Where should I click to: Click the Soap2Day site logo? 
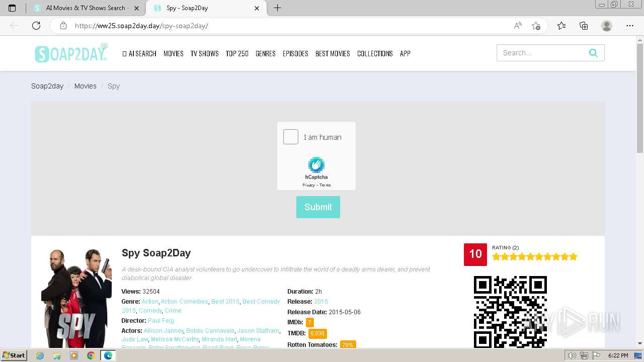click(x=71, y=53)
